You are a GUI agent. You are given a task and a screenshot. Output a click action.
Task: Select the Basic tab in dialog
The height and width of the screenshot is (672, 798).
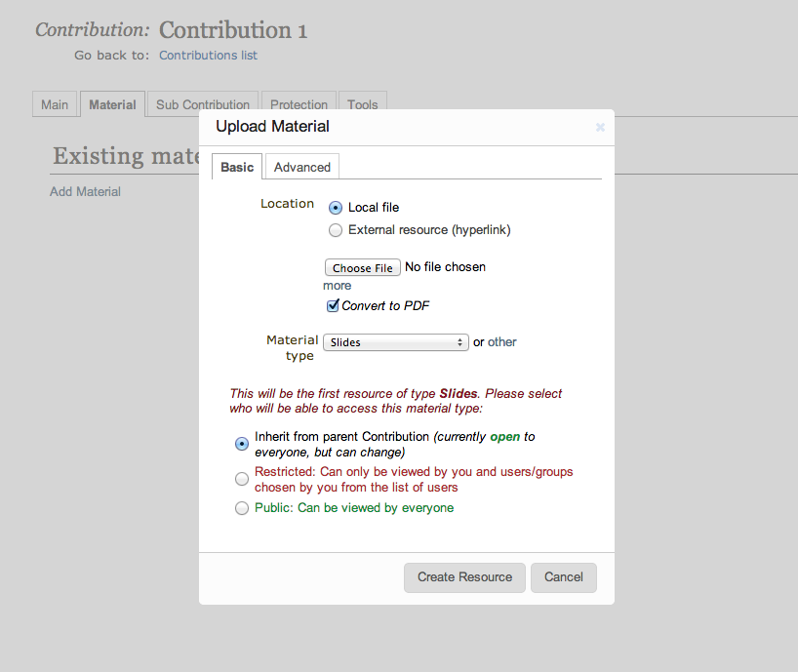[x=237, y=167]
